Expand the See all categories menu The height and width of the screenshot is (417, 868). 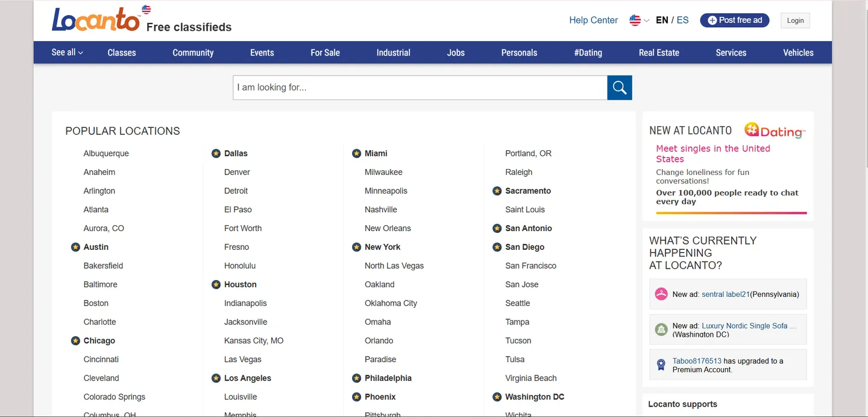click(x=68, y=53)
